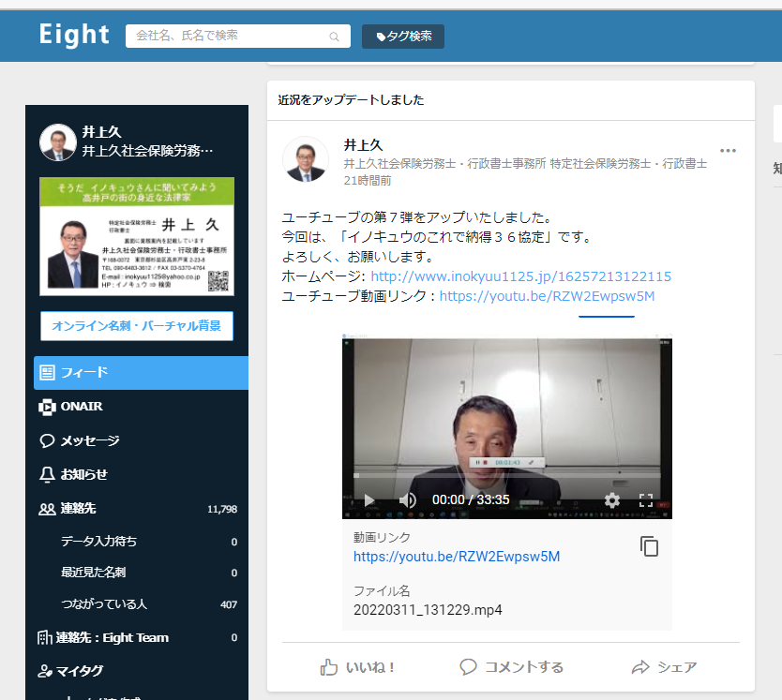
Task: Play the embedded video
Action: 369,500
